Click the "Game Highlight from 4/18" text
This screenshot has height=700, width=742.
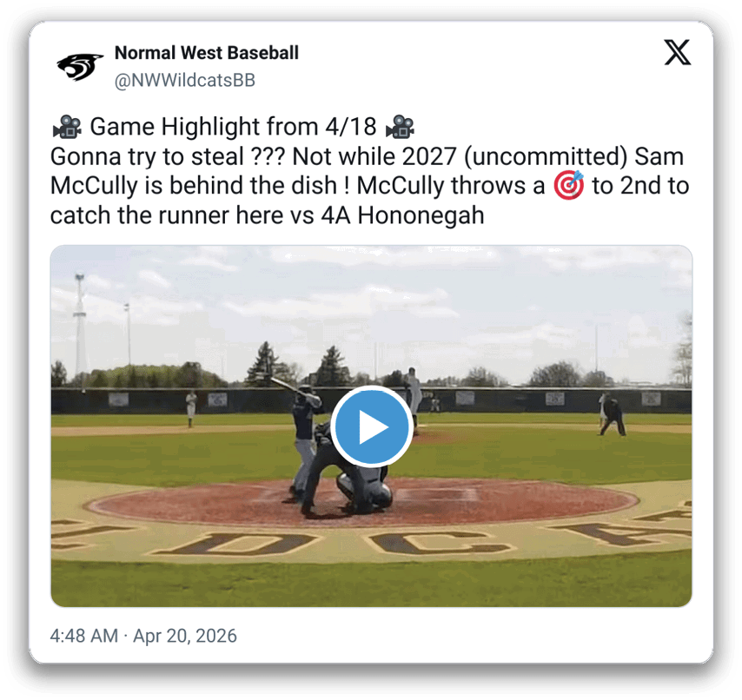[x=234, y=127]
